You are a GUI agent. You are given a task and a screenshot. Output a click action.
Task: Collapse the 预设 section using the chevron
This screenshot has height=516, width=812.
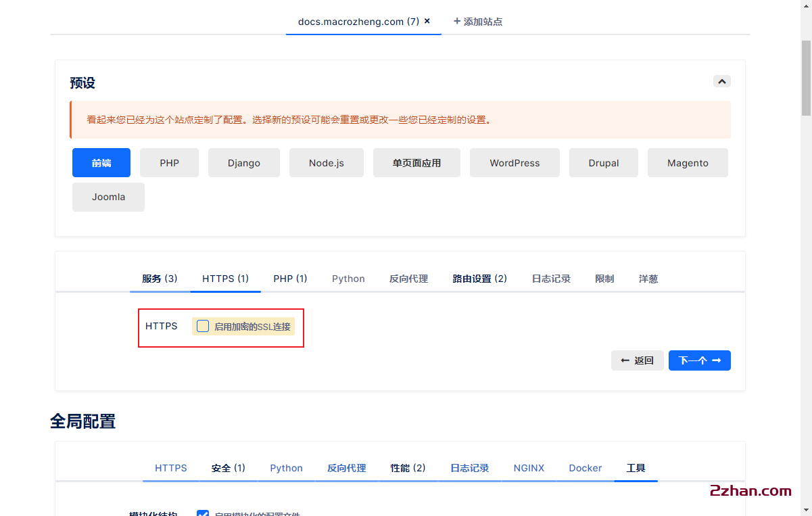[x=721, y=80]
